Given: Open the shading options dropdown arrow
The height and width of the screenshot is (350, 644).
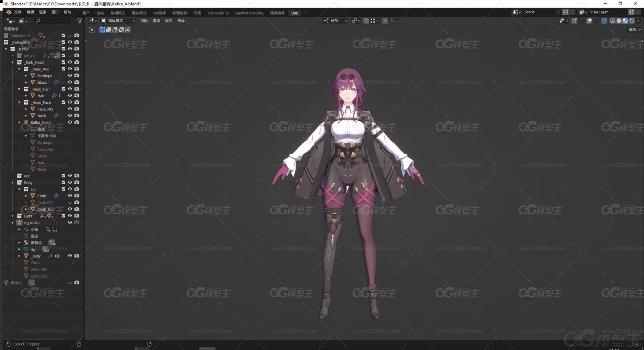Looking at the screenshot, I should click(638, 21).
